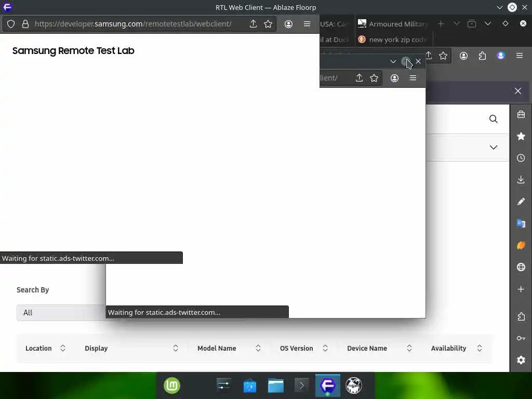Open account icon in the middle popup window
The height and width of the screenshot is (399, 532).
394,78
